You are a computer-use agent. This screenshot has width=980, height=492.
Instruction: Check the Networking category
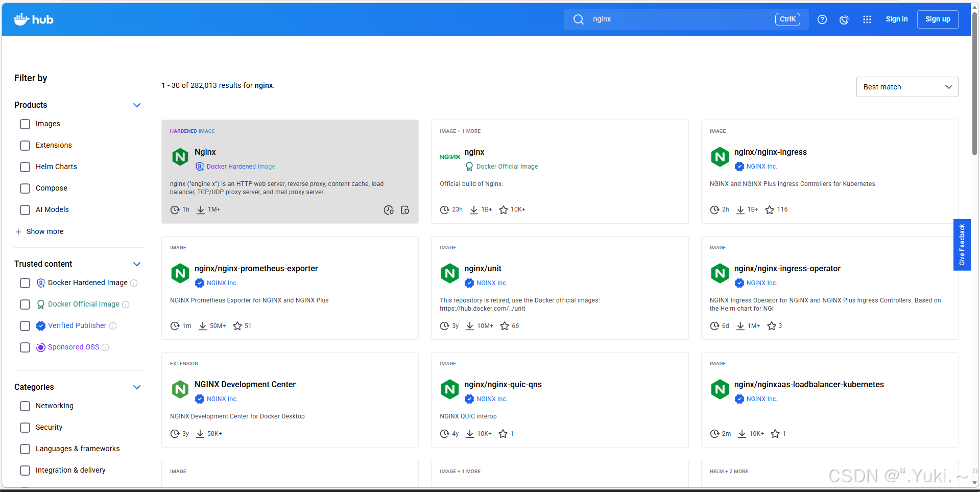(25, 406)
